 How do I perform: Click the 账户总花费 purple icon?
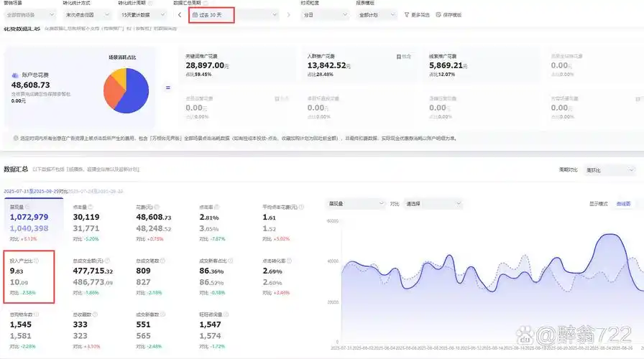click(16, 75)
